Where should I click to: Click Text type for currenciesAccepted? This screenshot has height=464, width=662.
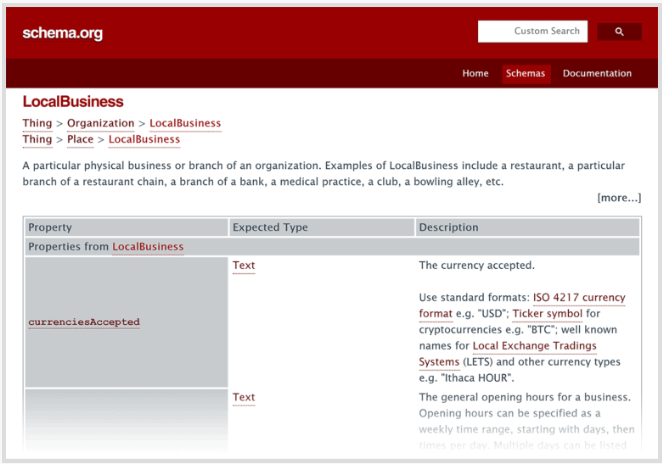point(243,265)
